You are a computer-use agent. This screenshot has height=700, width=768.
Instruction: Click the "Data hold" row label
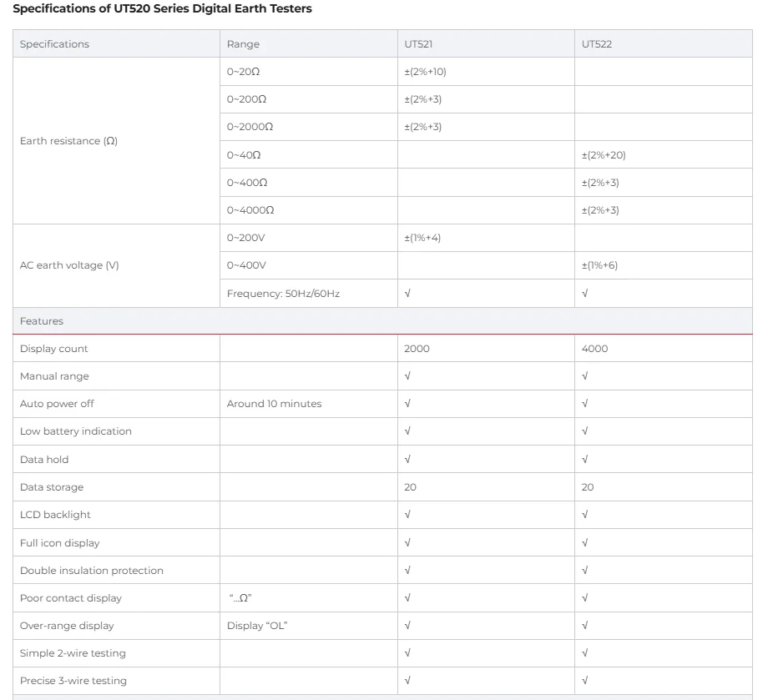44,460
